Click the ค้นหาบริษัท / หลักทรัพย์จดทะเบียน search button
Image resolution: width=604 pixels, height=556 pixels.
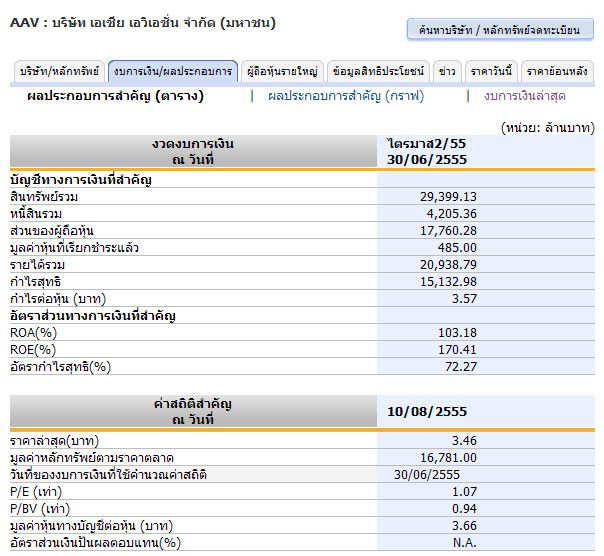(500, 30)
